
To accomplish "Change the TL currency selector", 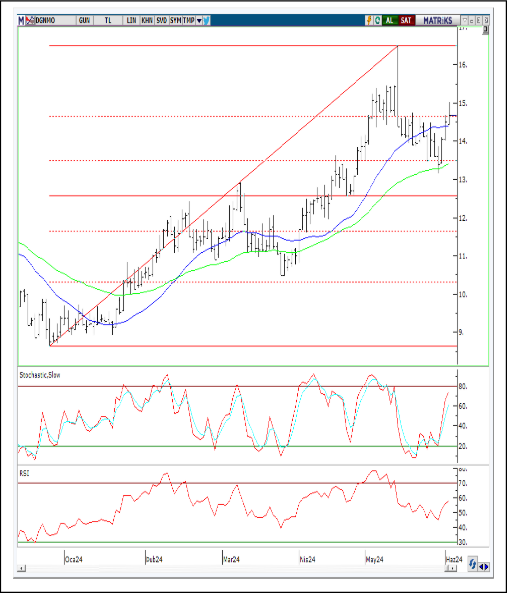I will click(108, 20).
